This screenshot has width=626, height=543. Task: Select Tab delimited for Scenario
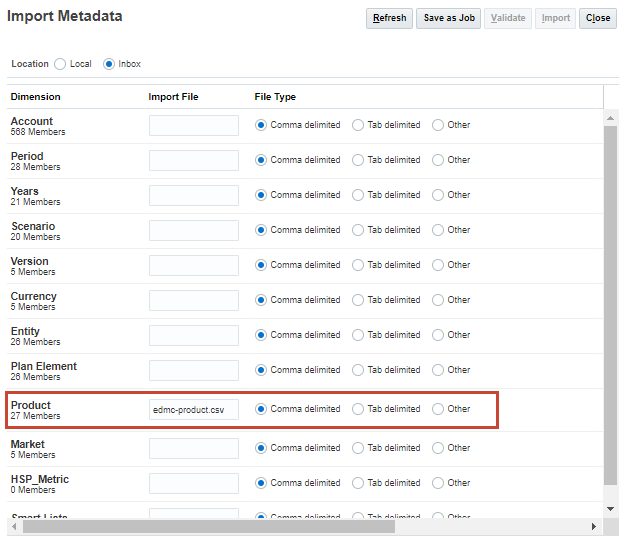coord(358,230)
